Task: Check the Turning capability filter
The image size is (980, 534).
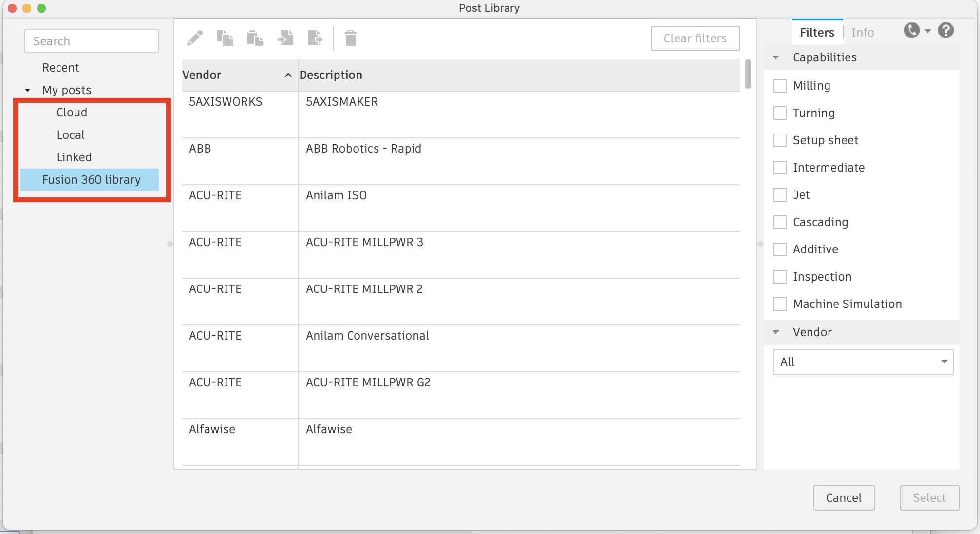Action: click(x=780, y=113)
